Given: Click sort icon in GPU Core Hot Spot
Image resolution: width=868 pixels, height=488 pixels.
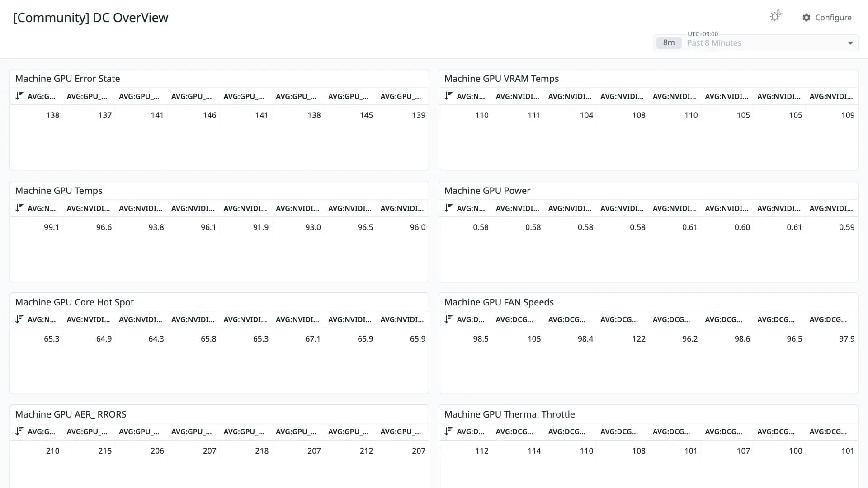Looking at the screenshot, I should 19,319.
